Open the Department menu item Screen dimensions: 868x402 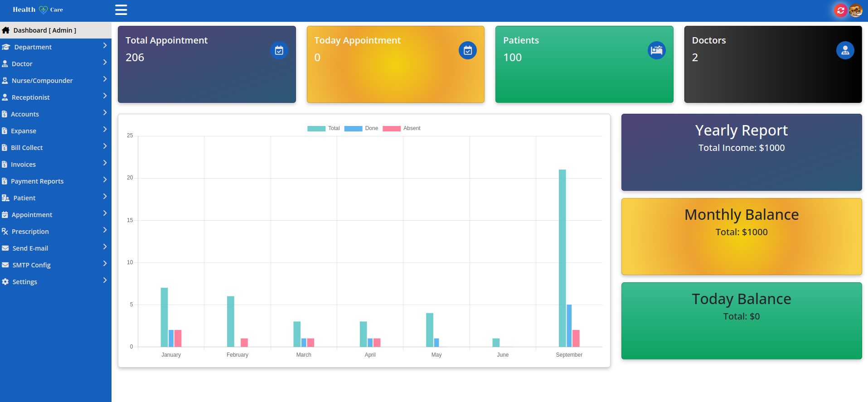pos(56,47)
